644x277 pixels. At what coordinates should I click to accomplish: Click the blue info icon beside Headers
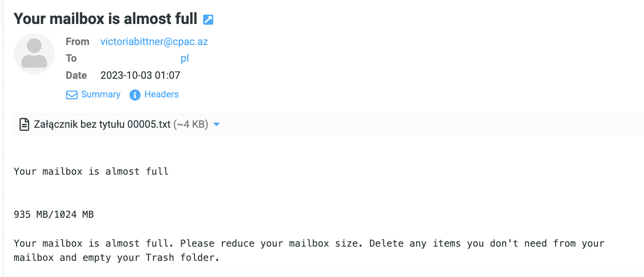135,95
